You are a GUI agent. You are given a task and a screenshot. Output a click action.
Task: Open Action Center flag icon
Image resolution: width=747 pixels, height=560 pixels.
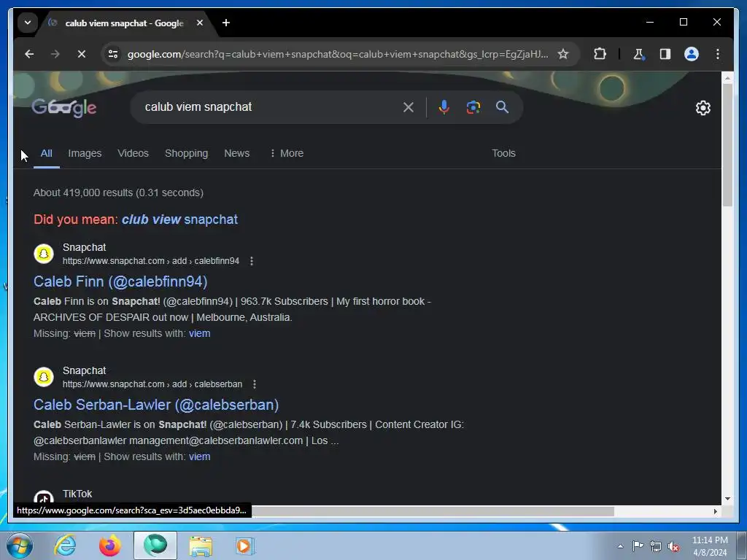coord(638,546)
